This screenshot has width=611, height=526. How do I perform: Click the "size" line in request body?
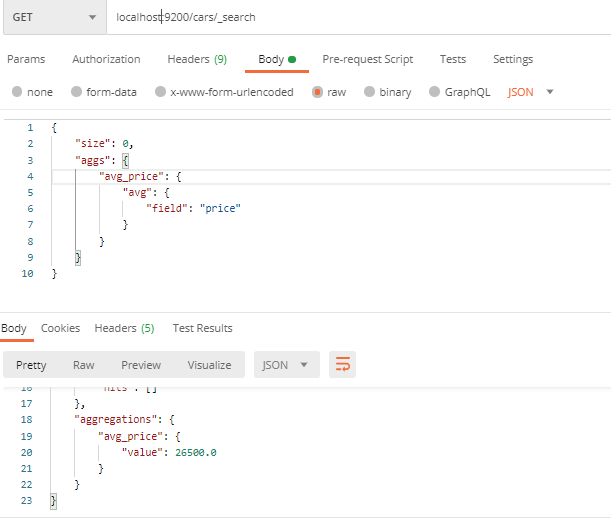[104, 144]
